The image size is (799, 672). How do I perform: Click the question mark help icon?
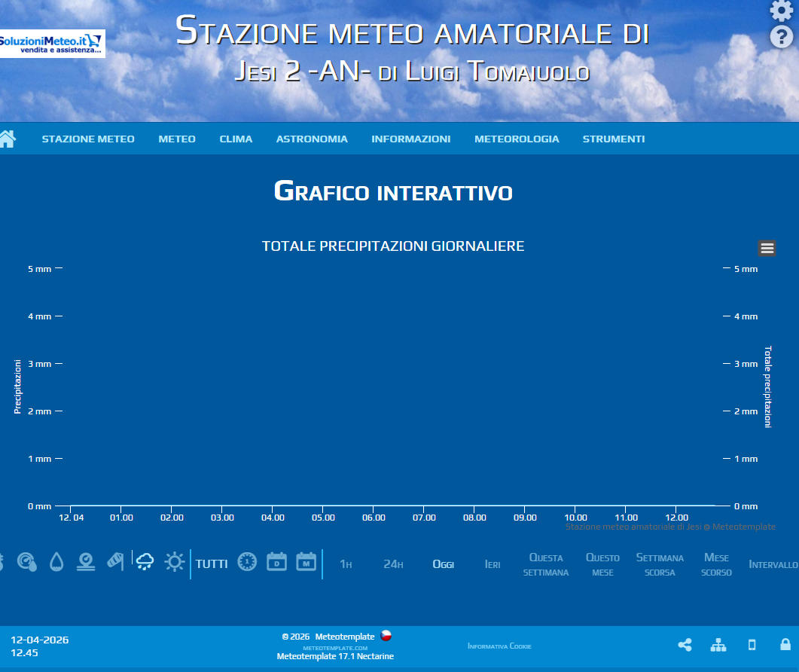(781, 37)
